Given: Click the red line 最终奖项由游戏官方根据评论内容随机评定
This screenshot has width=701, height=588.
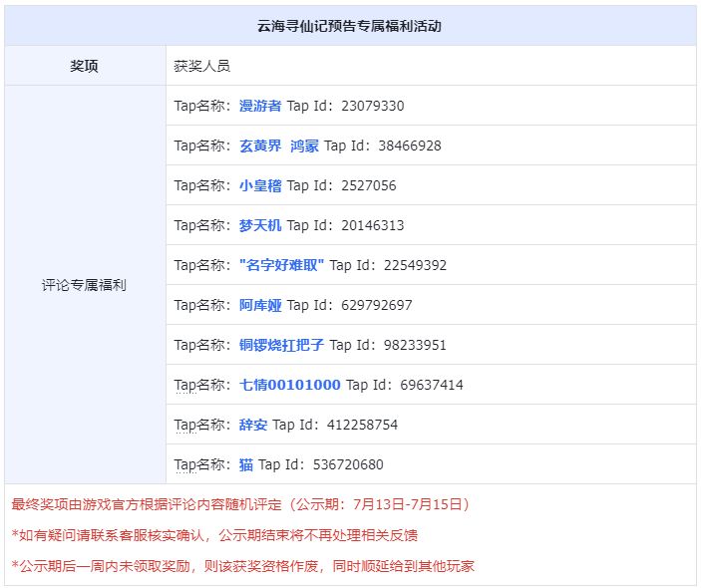Looking at the screenshot, I should pos(240,504).
